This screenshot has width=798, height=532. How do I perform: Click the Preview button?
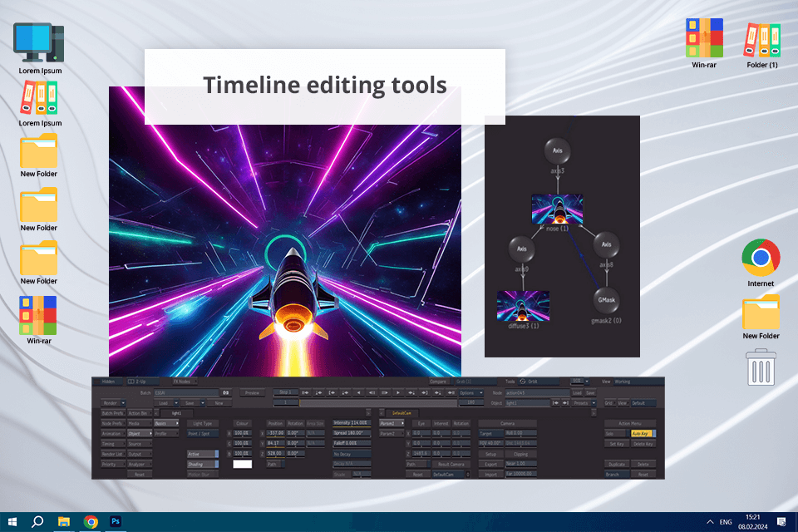point(252,393)
